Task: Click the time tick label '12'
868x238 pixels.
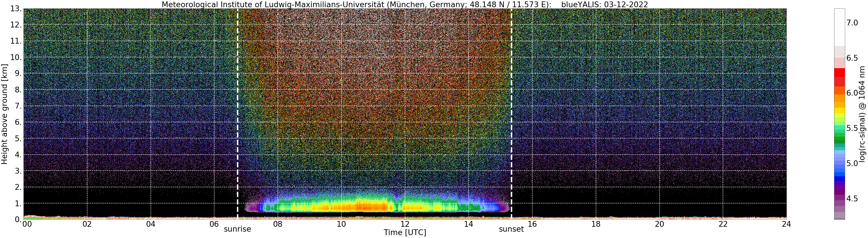Action: click(x=405, y=224)
